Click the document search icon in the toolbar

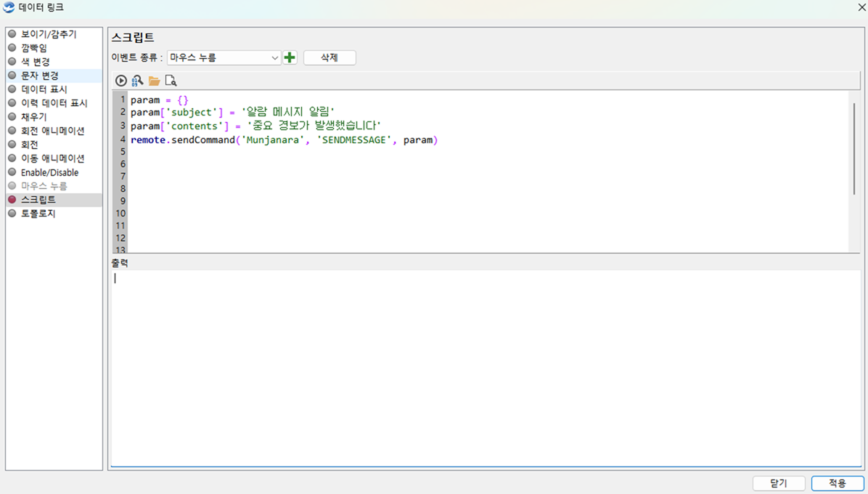pos(171,81)
